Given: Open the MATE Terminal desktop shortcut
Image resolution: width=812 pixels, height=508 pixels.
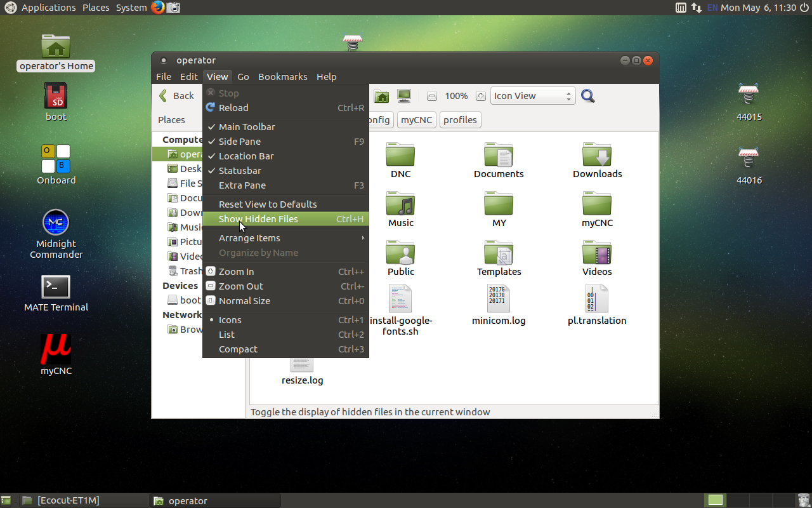Looking at the screenshot, I should [56, 287].
